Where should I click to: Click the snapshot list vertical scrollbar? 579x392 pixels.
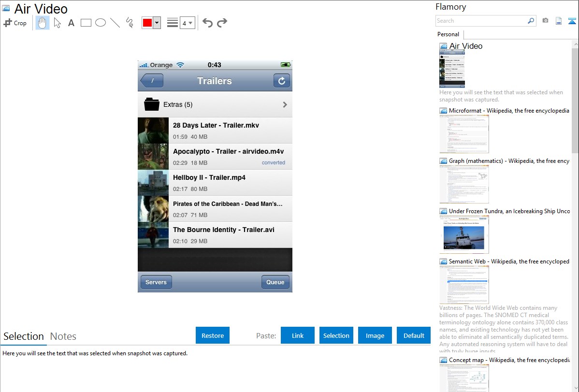(575, 101)
